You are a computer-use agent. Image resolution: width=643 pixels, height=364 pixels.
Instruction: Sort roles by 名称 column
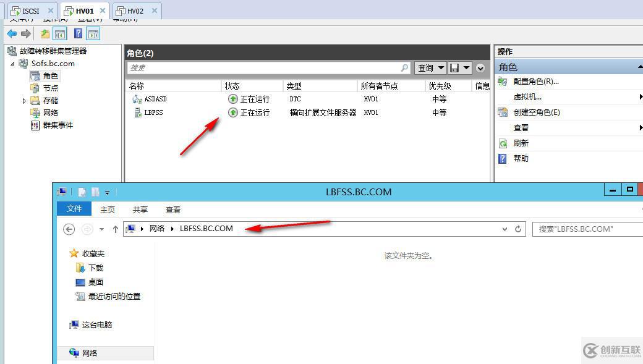(x=174, y=86)
